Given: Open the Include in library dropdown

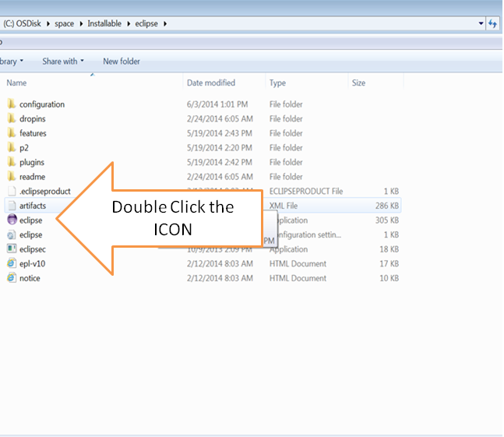Looking at the screenshot, I should (x=12, y=61).
